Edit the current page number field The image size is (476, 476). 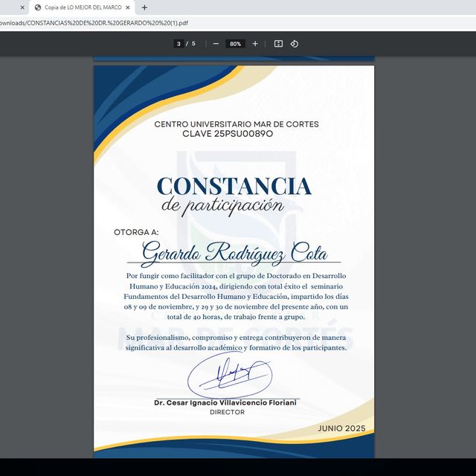tap(178, 44)
